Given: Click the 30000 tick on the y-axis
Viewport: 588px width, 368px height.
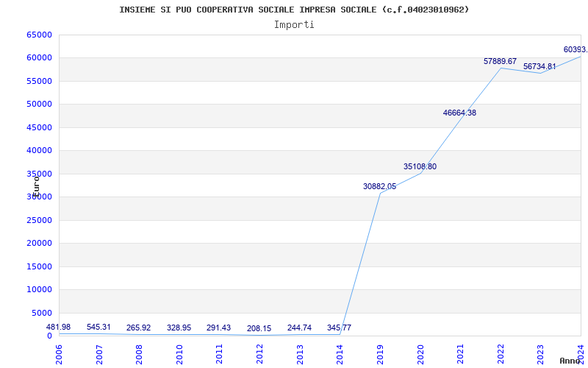Looking at the screenshot, I should coord(39,197).
